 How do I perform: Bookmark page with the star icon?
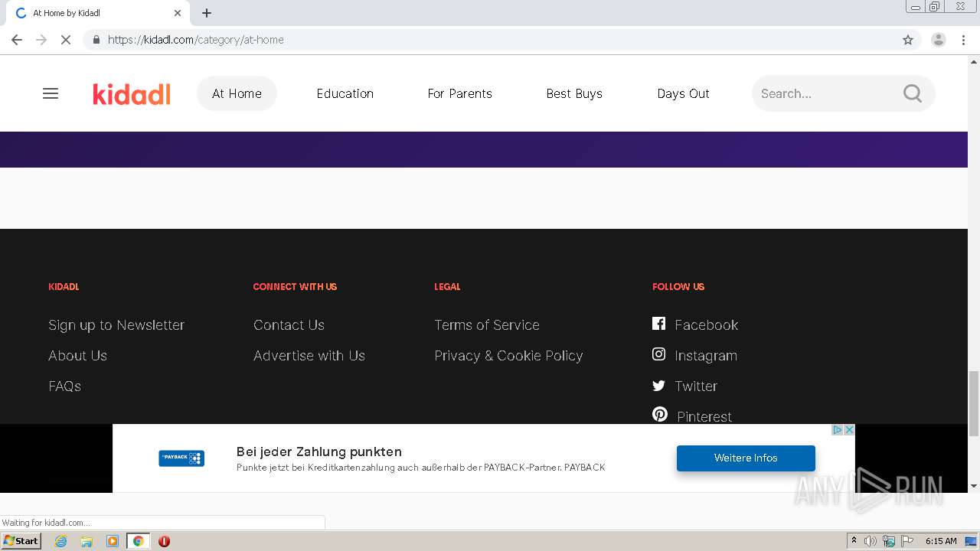(908, 40)
